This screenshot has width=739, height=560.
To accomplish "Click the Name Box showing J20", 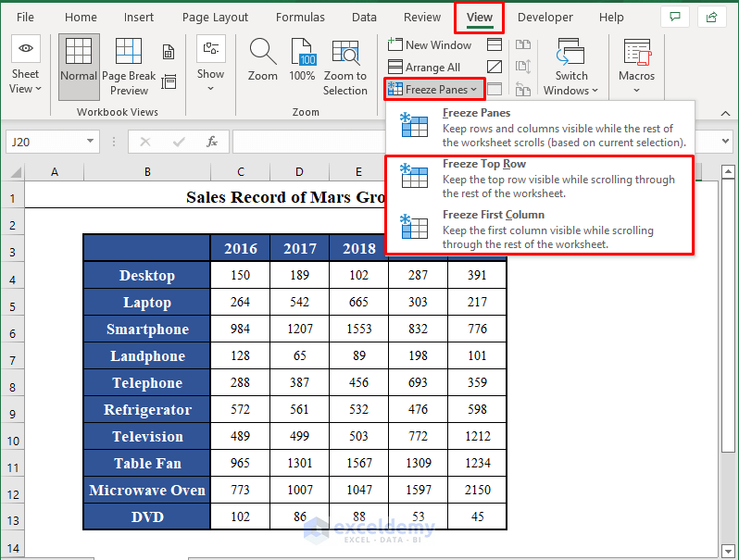I will point(44,142).
